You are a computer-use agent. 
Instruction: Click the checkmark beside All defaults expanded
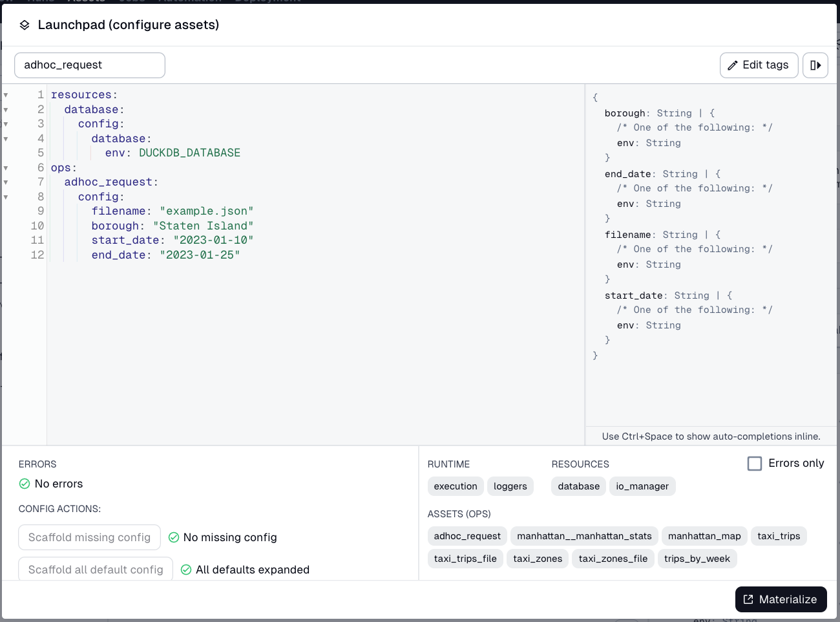[x=186, y=569]
